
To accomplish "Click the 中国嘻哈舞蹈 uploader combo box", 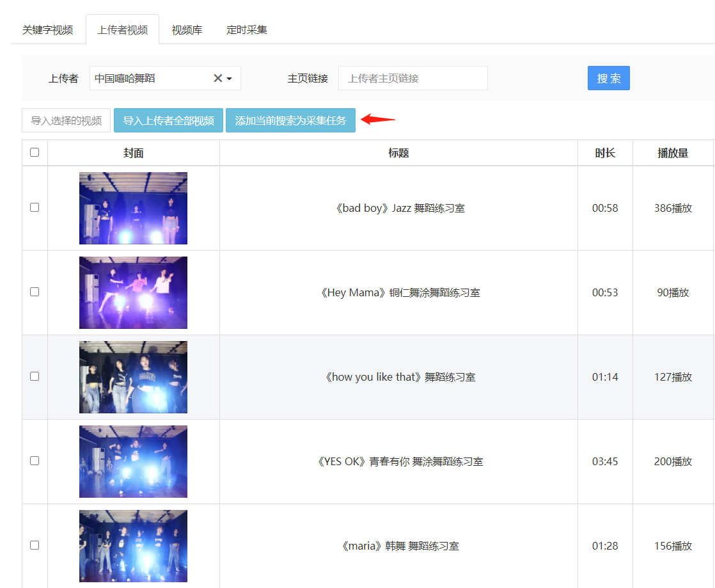I will click(x=165, y=79).
